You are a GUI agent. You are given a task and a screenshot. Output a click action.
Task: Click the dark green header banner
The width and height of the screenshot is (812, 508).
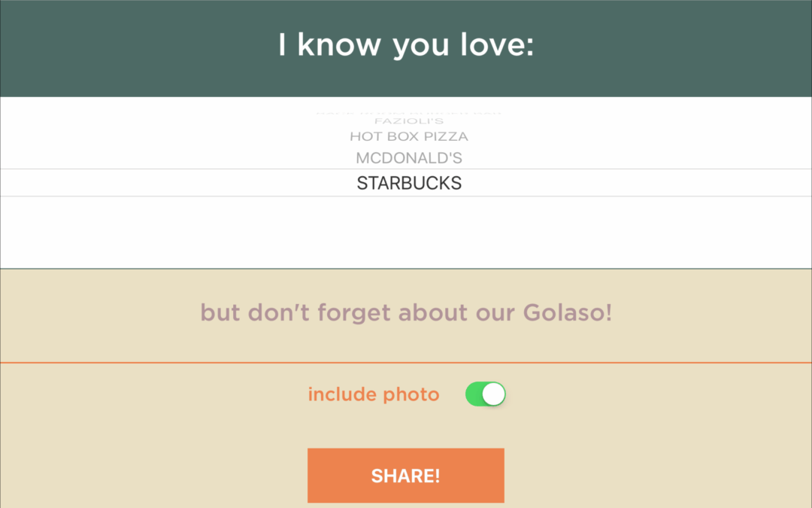click(x=406, y=48)
